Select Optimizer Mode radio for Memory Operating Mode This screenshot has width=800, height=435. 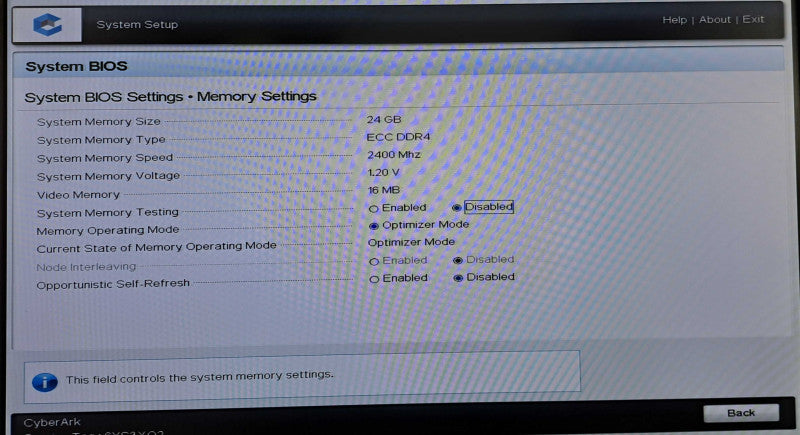click(x=373, y=226)
